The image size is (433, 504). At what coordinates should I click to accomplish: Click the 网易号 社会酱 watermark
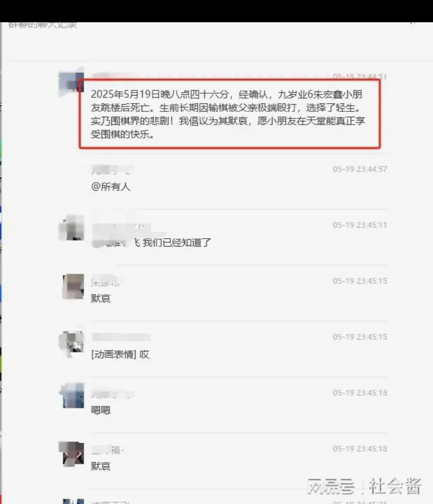pyautogui.click(x=364, y=486)
